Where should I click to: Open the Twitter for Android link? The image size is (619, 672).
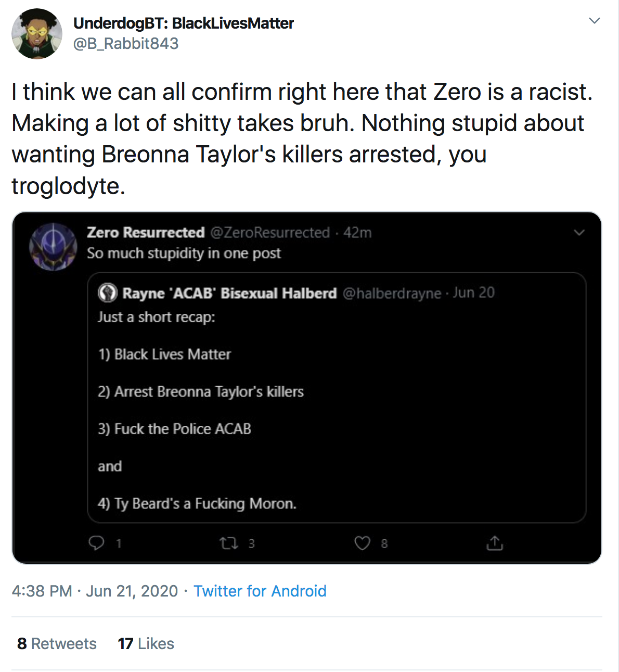[x=260, y=591]
